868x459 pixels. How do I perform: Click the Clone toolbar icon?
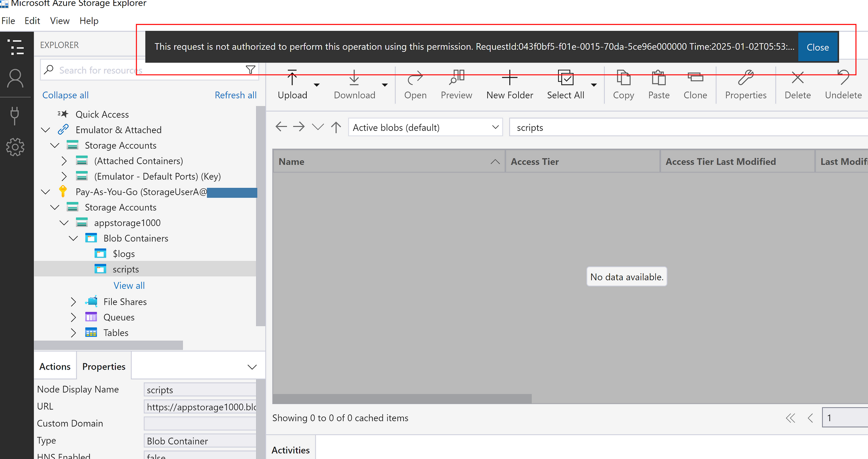point(695,77)
